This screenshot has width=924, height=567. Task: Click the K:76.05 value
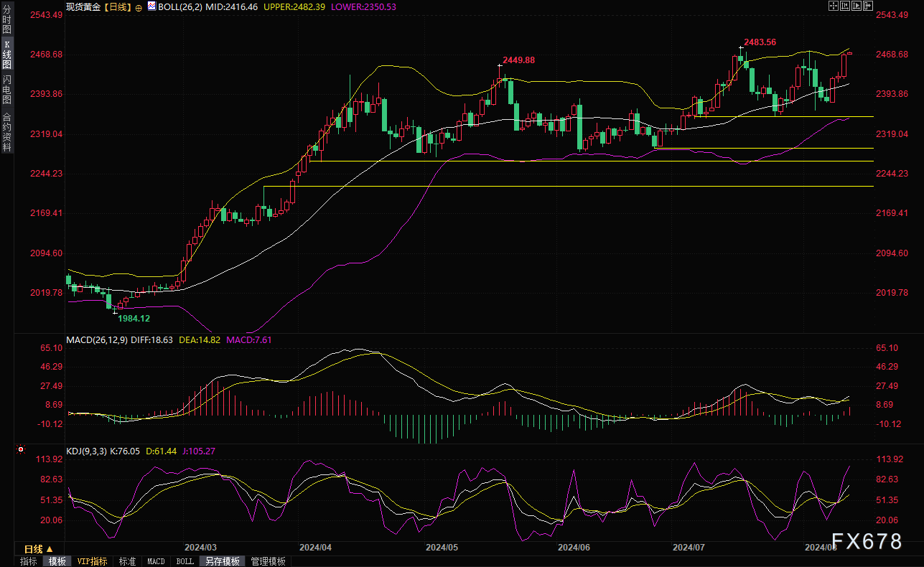pyautogui.click(x=126, y=451)
